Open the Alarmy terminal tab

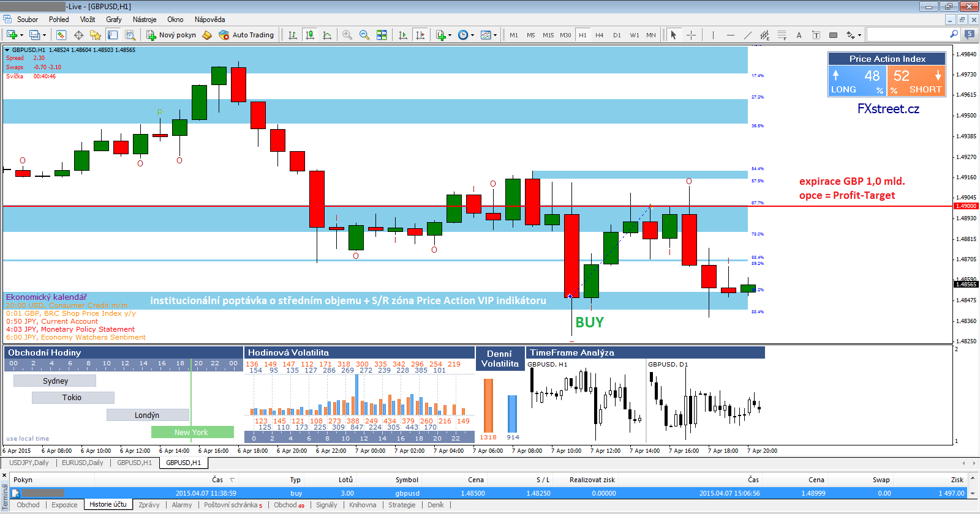(182, 505)
